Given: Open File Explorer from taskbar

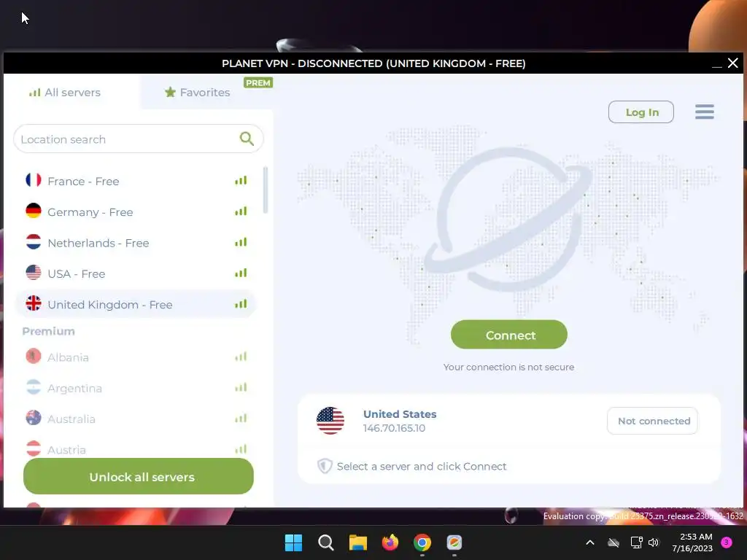Looking at the screenshot, I should pos(357,542).
